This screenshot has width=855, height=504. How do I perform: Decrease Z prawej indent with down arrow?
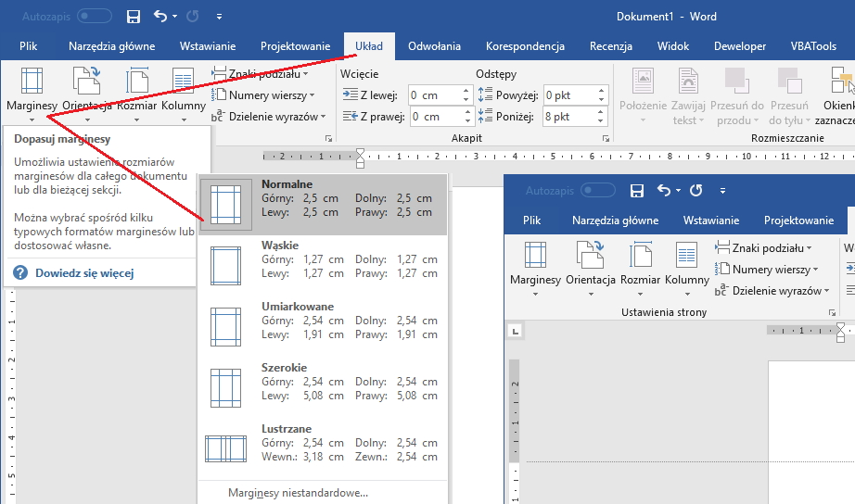[468, 121]
